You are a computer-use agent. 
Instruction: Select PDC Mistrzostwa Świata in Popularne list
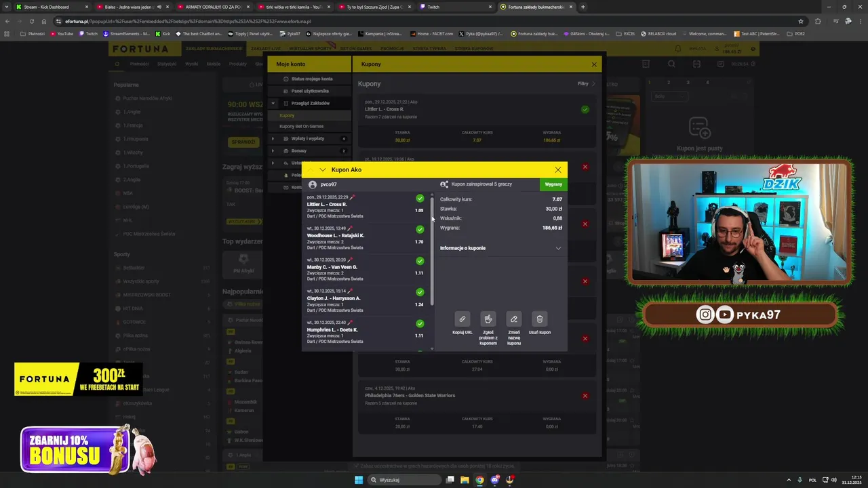tap(149, 234)
